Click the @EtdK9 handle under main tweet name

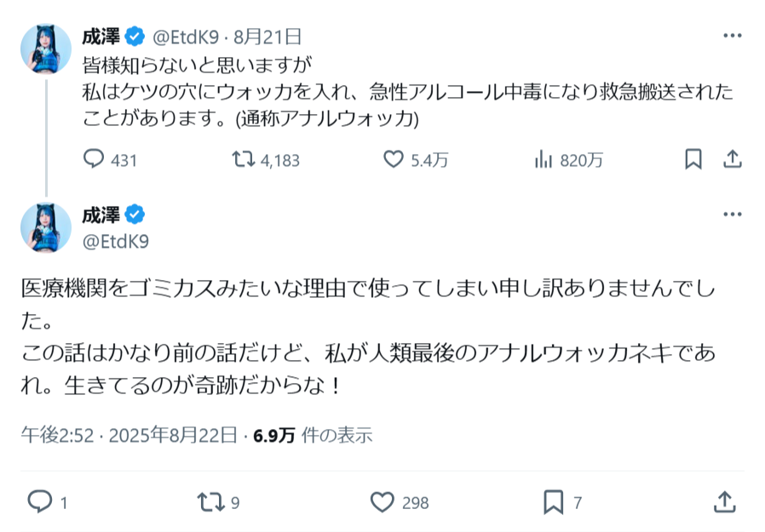point(115,242)
